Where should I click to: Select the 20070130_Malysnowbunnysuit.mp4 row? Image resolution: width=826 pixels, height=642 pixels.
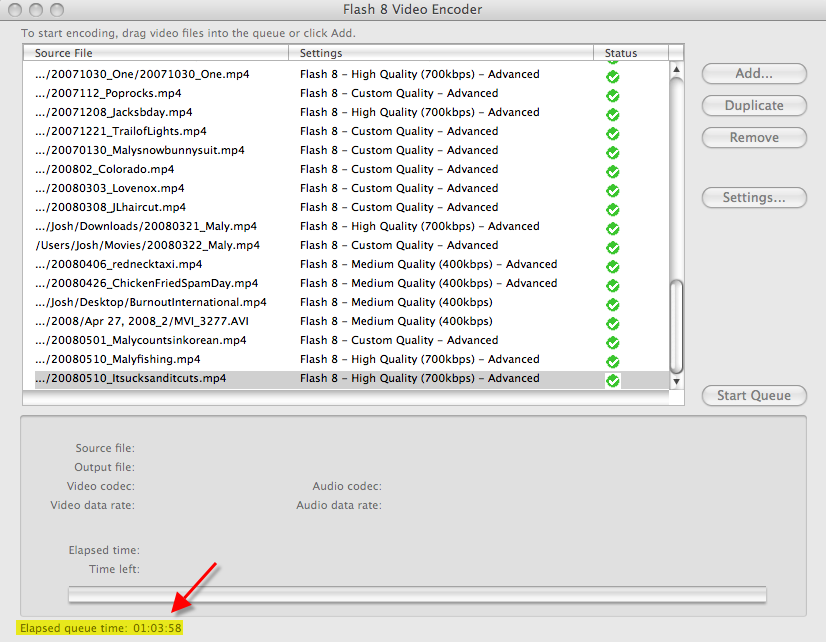click(x=346, y=150)
